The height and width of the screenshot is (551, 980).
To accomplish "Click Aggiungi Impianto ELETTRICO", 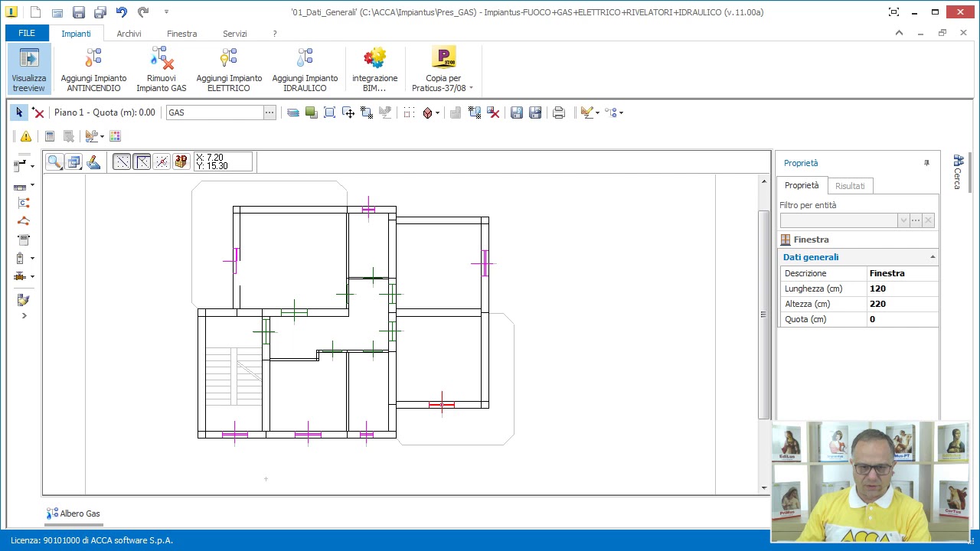I will [x=229, y=69].
